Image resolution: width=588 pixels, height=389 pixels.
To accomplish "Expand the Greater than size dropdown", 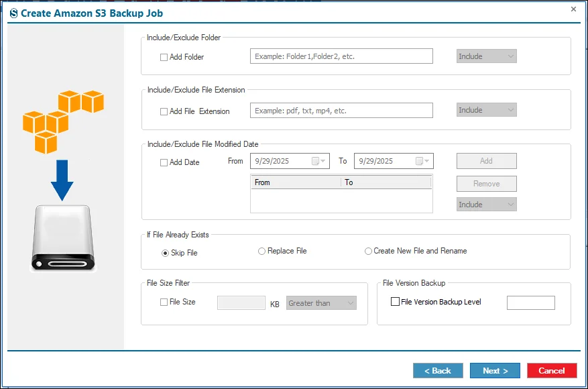I will (321, 303).
